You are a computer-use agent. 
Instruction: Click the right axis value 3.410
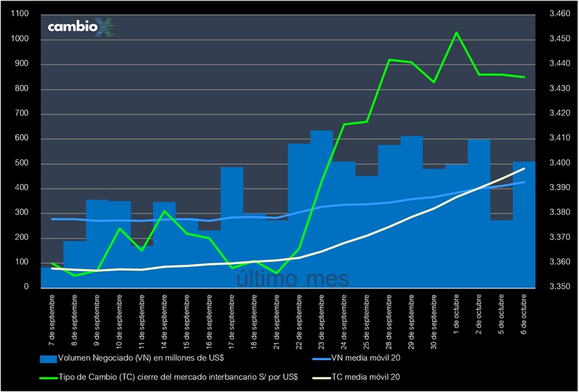(x=560, y=138)
